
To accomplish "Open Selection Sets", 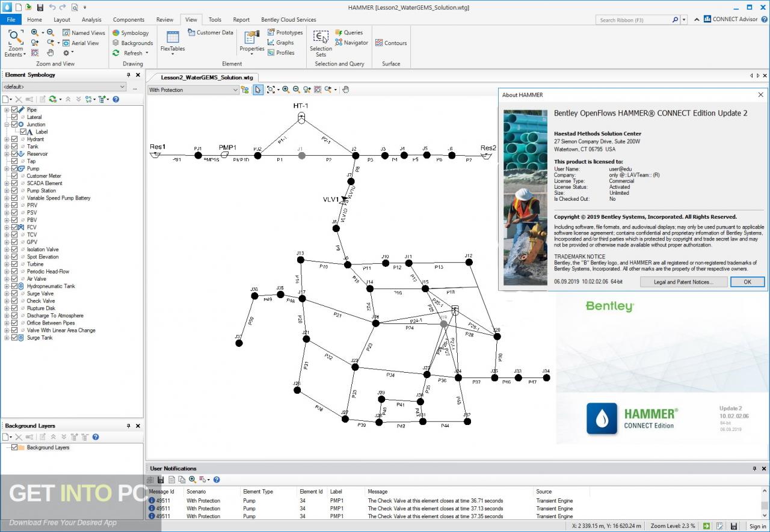I will (x=321, y=43).
